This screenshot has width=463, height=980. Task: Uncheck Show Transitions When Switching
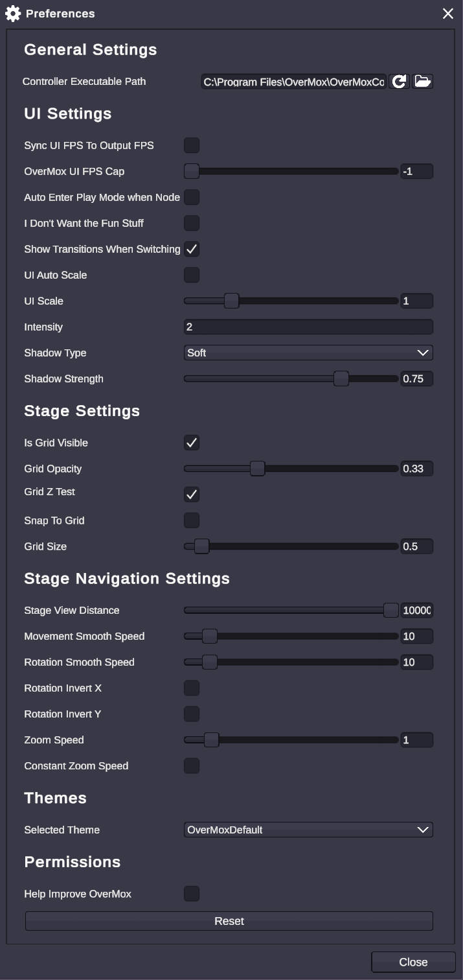coord(192,249)
